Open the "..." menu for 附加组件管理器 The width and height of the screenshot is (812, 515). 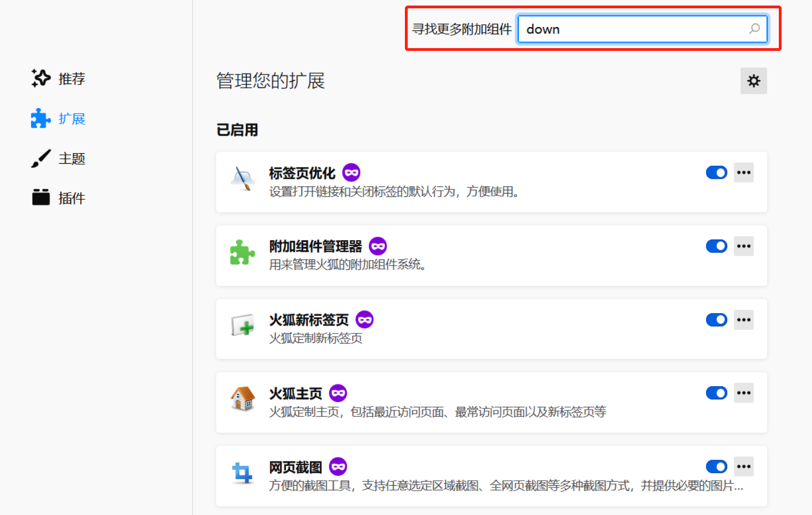point(743,246)
